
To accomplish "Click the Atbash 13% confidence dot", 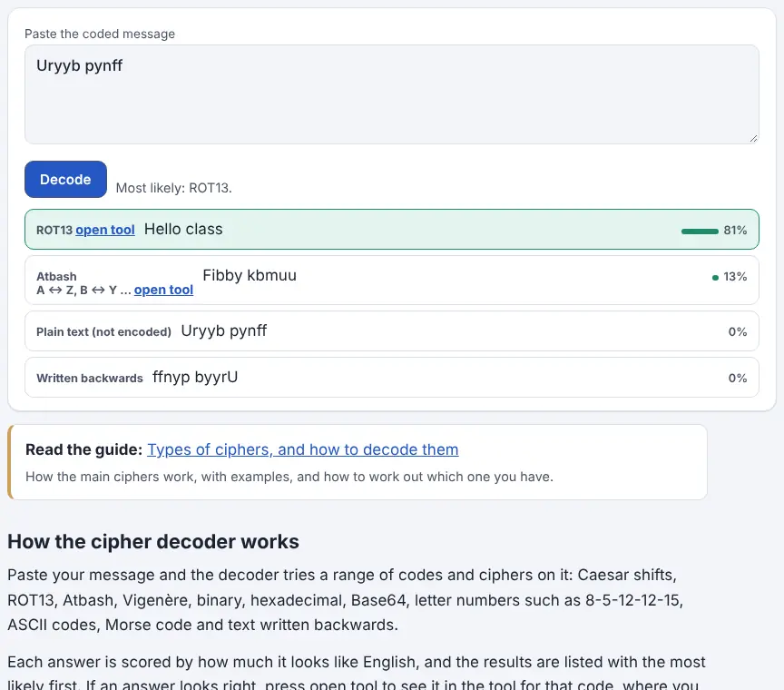I will pyautogui.click(x=715, y=277).
